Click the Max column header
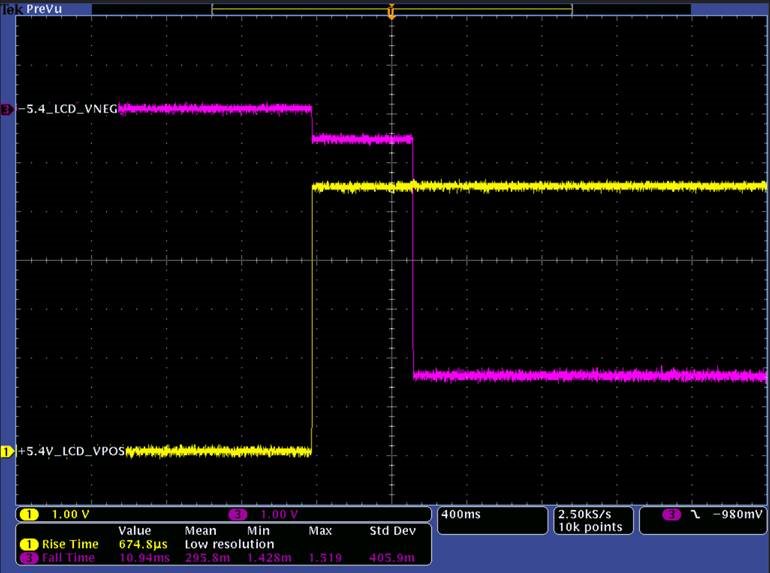 coord(320,531)
